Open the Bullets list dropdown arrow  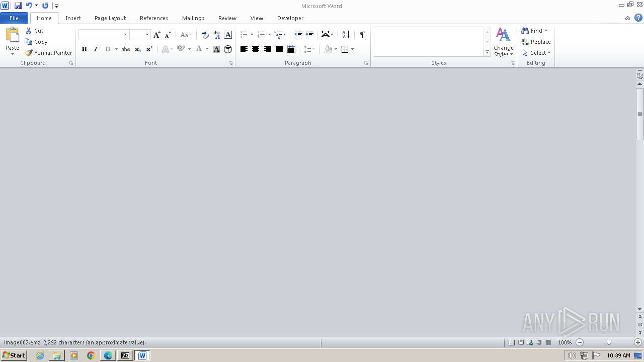coord(252,35)
